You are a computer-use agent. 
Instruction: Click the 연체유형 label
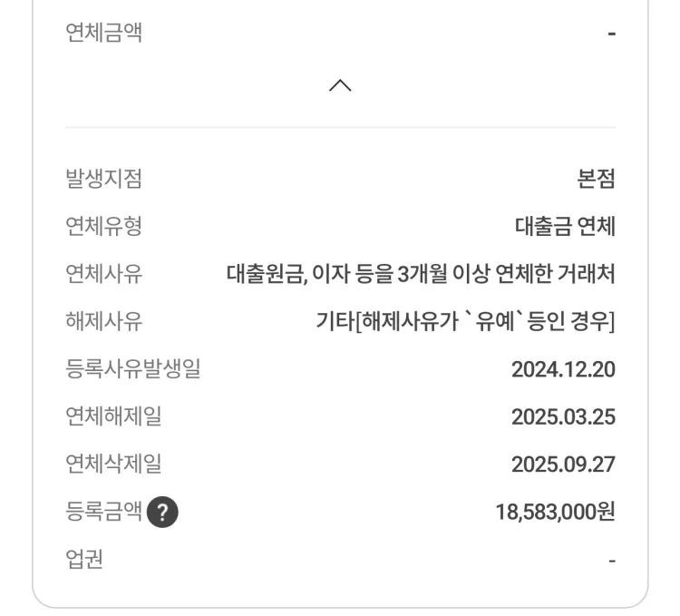click(104, 227)
